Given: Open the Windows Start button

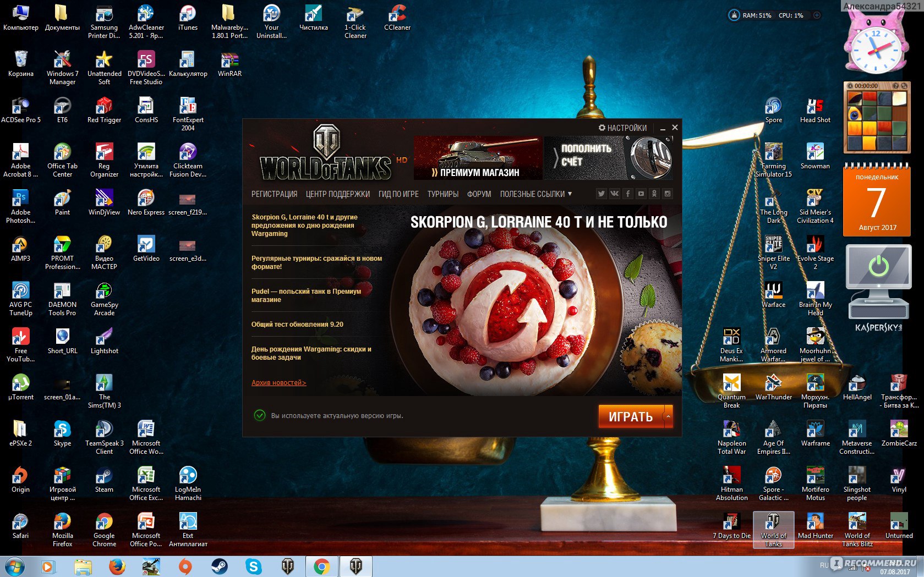Looking at the screenshot, I should [14, 566].
